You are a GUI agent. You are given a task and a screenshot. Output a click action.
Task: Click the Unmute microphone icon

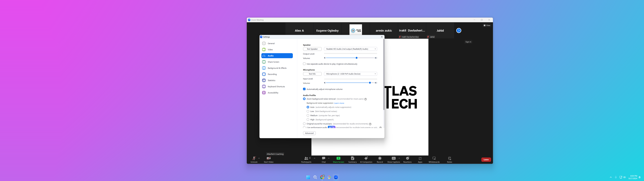pyautogui.click(x=254, y=158)
